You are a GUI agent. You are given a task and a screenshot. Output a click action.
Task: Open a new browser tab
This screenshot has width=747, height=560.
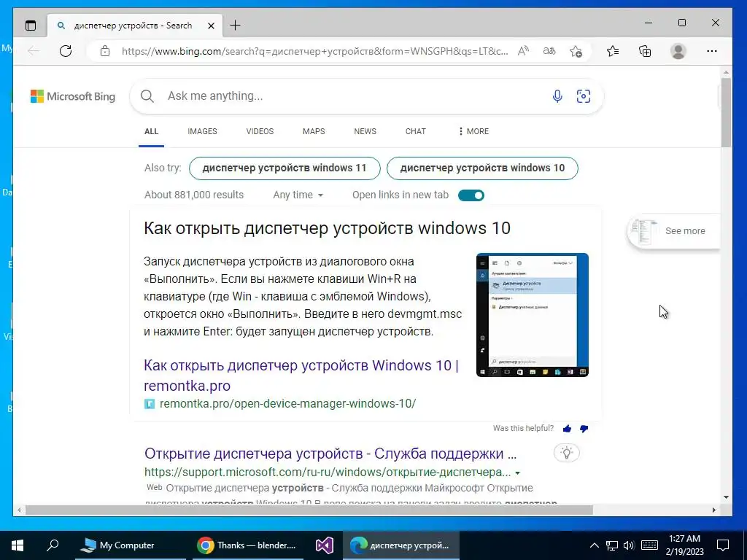[236, 26]
